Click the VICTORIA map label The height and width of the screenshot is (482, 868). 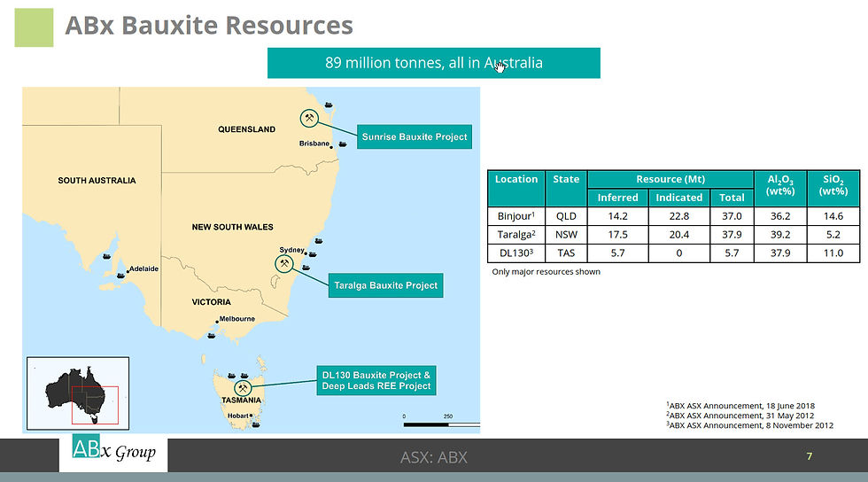tap(211, 302)
